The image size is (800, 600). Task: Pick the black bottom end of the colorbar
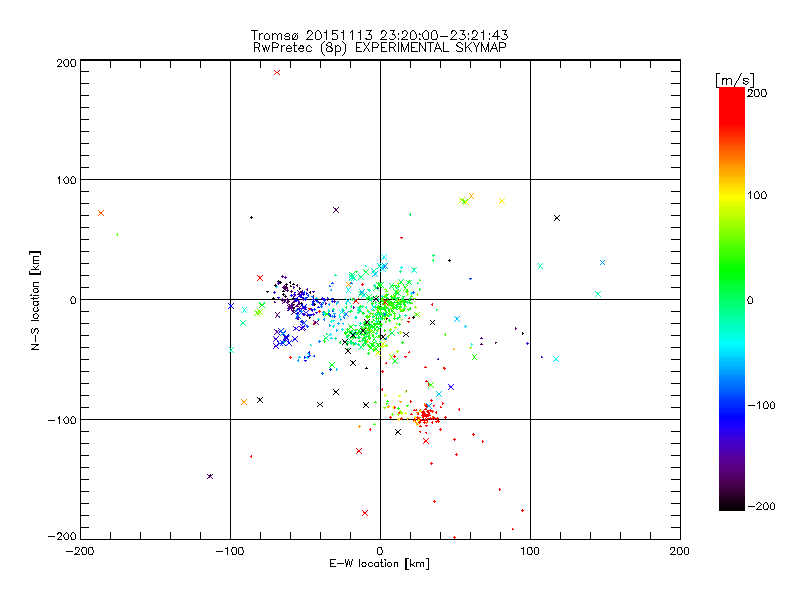coord(732,503)
